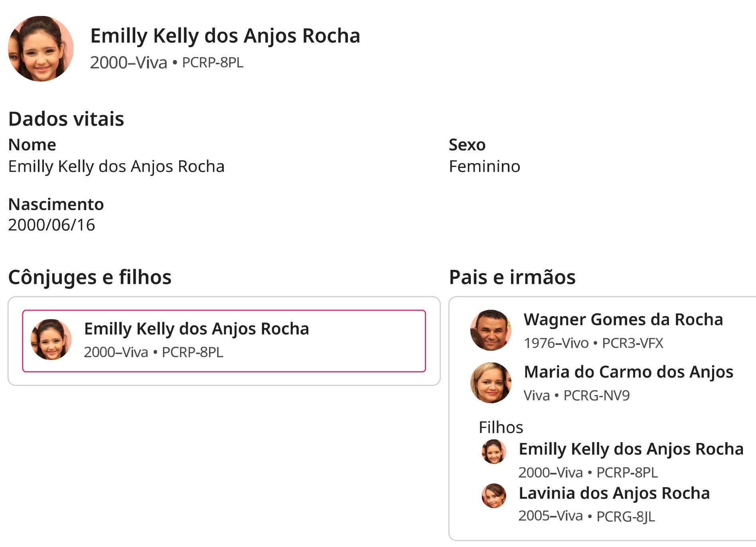Click the header name Emilly Kelly dos Anjos Rocha

point(225,36)
